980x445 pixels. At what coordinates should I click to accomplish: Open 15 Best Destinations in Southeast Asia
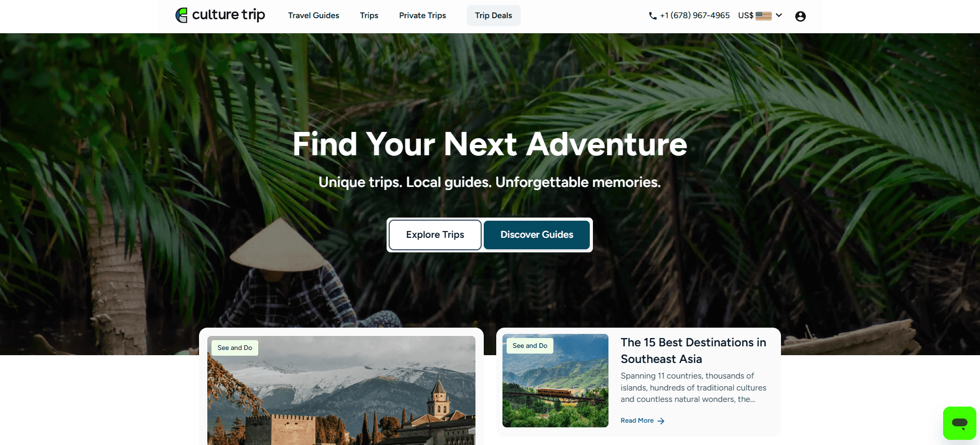[x=693, y=350]
